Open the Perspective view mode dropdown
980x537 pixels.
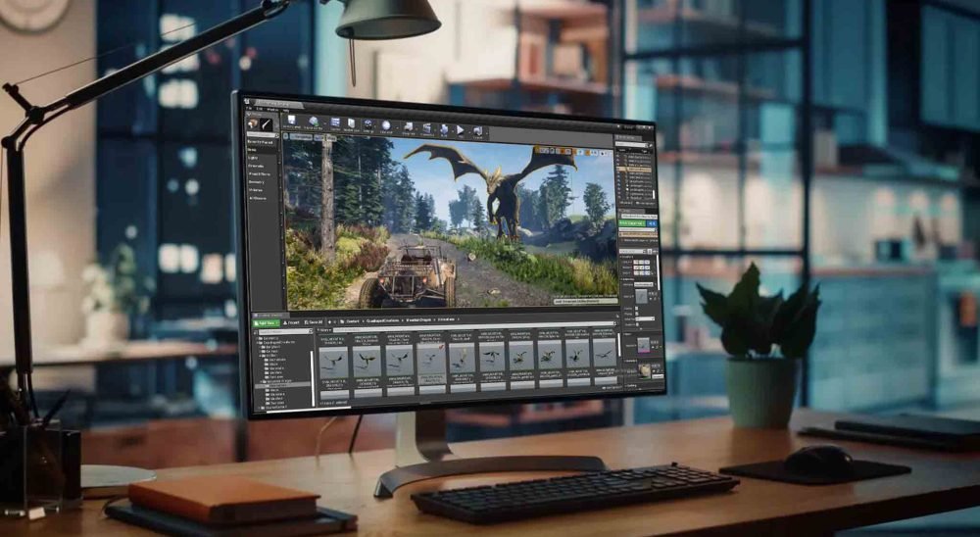coord(303,138)
